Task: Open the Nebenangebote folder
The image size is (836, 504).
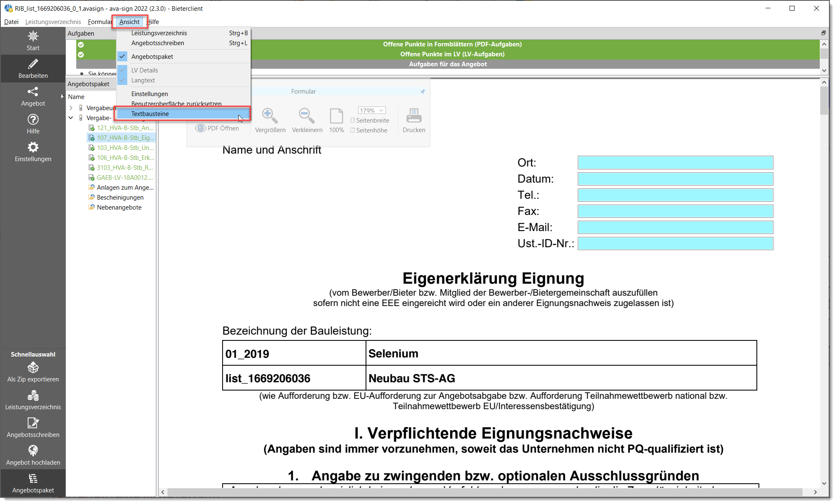Action: tap(119, 207)
